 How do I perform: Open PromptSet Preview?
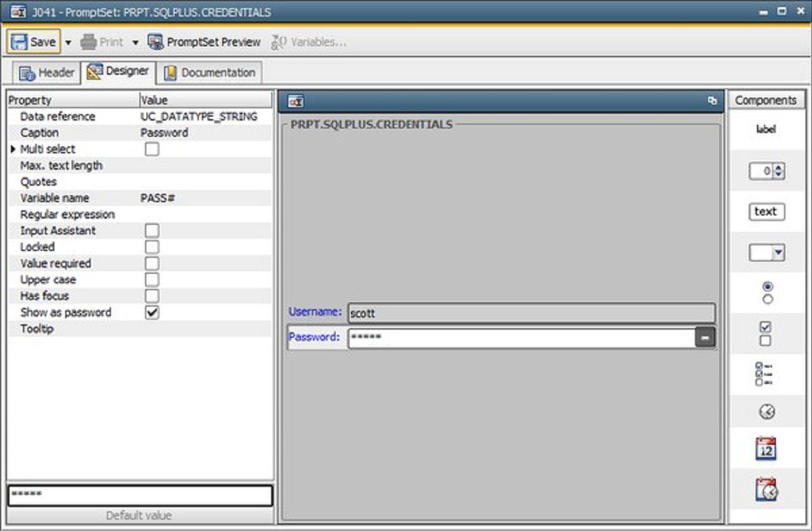[x=204, y=42]
